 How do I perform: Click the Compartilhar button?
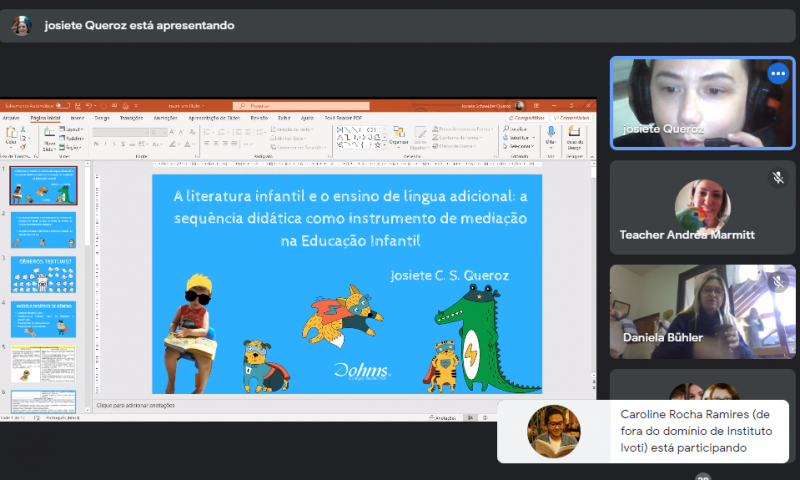coord(527,118)
